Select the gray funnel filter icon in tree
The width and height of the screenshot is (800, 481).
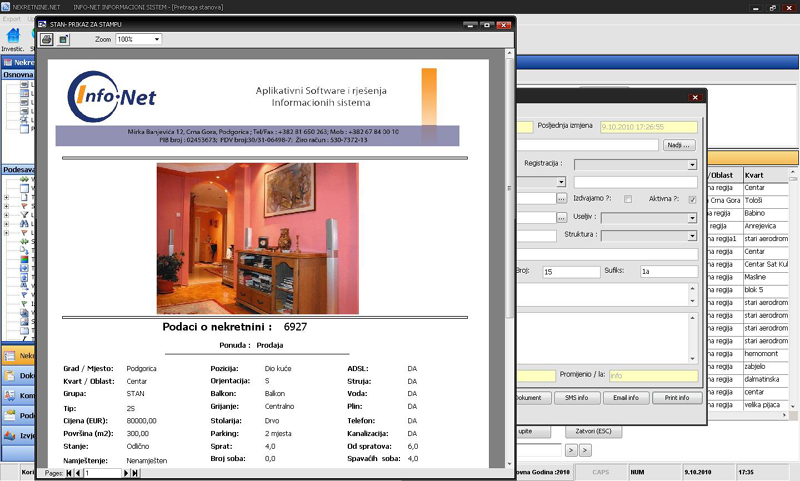point(24,215)
